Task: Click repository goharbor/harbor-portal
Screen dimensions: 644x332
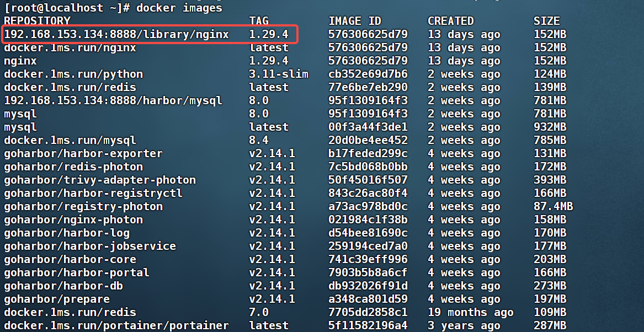Action: click(x=76, y=272)
